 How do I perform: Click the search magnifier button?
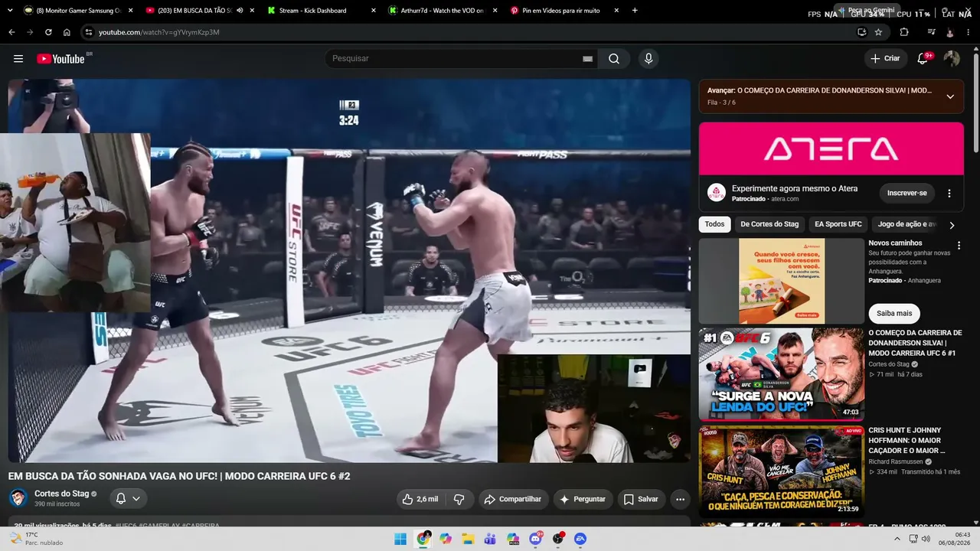click(x=614, y=59)
